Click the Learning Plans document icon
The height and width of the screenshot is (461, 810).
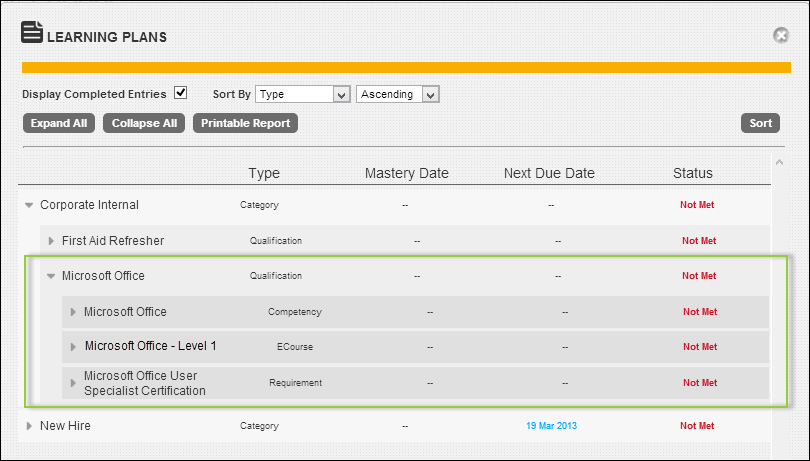coord(32,33)
